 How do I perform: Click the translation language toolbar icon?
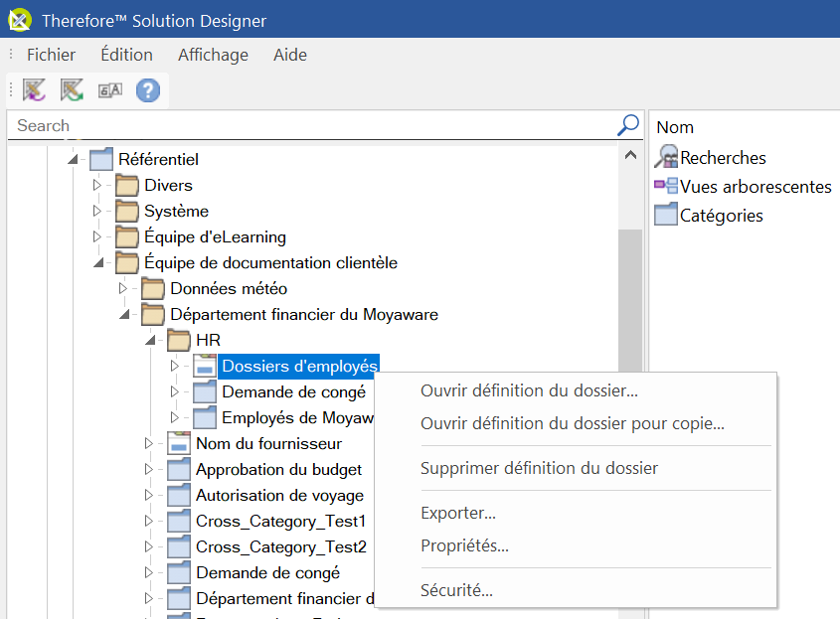pyautogui.click(x=110, y=90)
